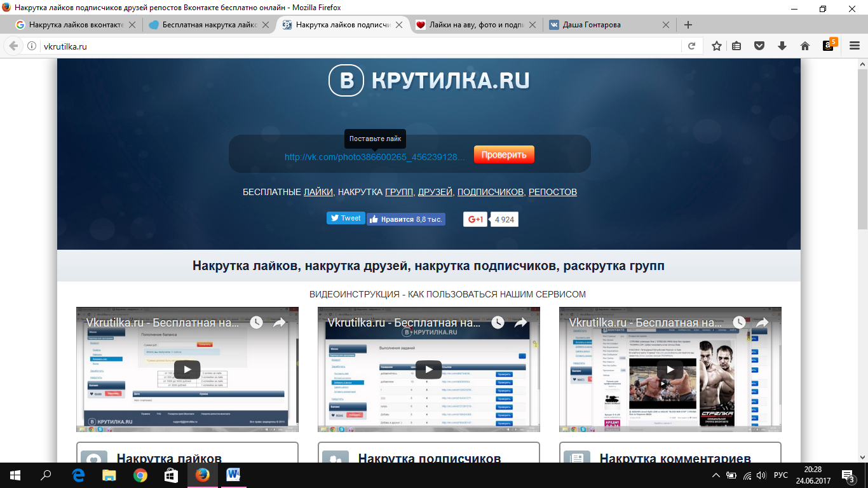Open Google Chrome from taskbar
This screenshot has height=488, width=868.
pyautogui.click(x=140, y=475)
